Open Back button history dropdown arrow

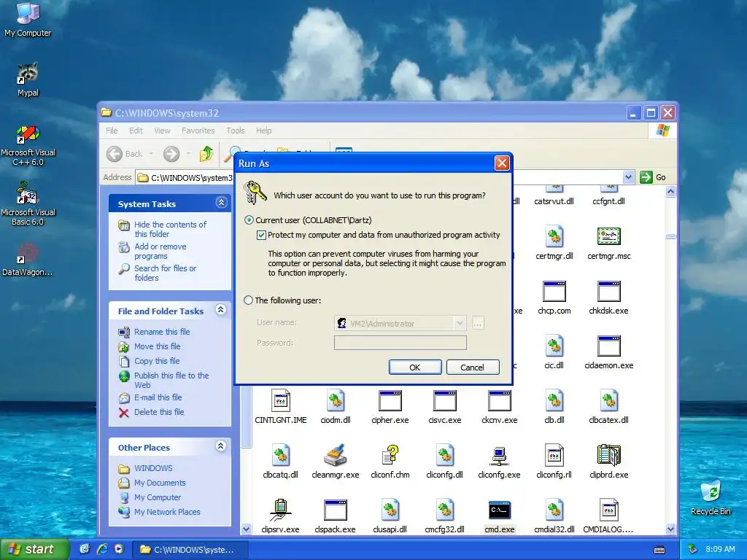click(x=152, y=154)
